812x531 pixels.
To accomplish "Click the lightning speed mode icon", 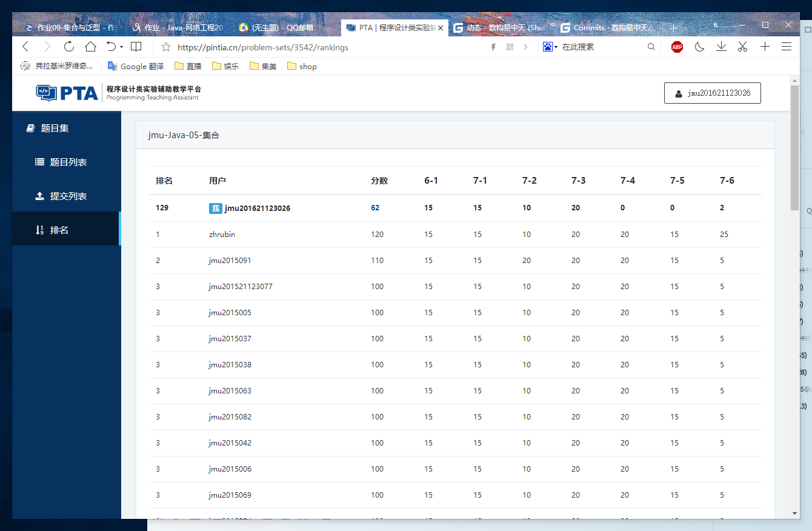I will [493, 47].
